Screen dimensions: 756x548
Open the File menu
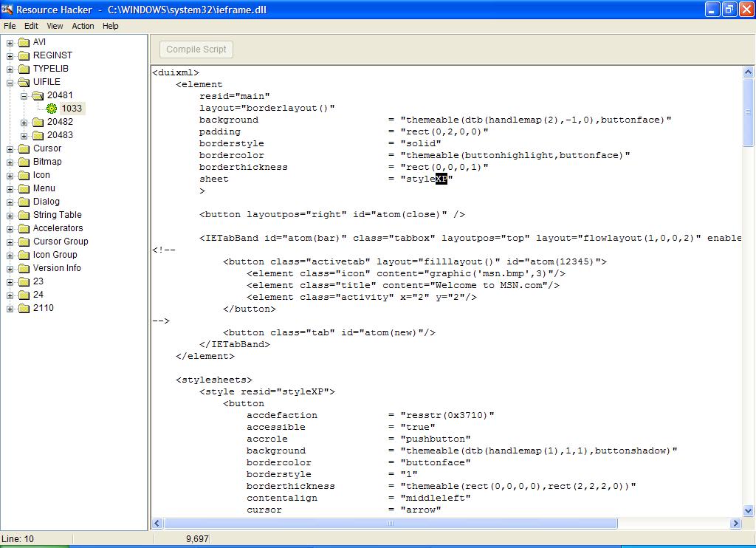tap(10, 26)
